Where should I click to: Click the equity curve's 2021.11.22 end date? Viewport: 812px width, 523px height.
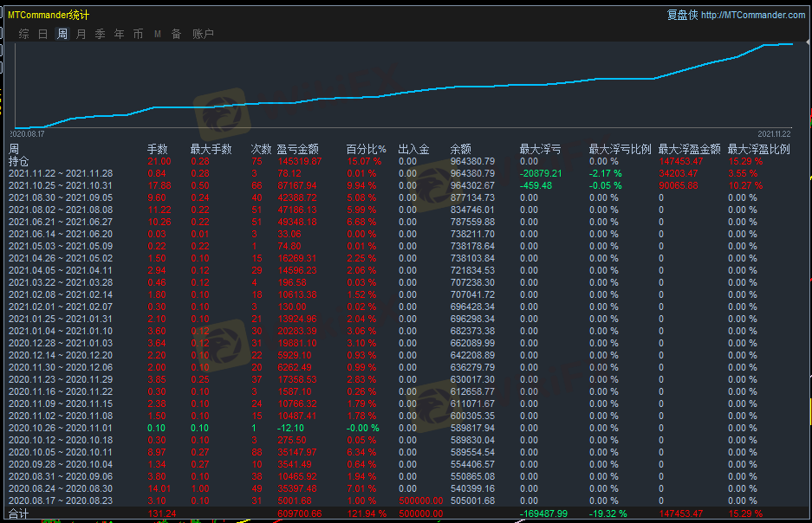click(776, 134)
